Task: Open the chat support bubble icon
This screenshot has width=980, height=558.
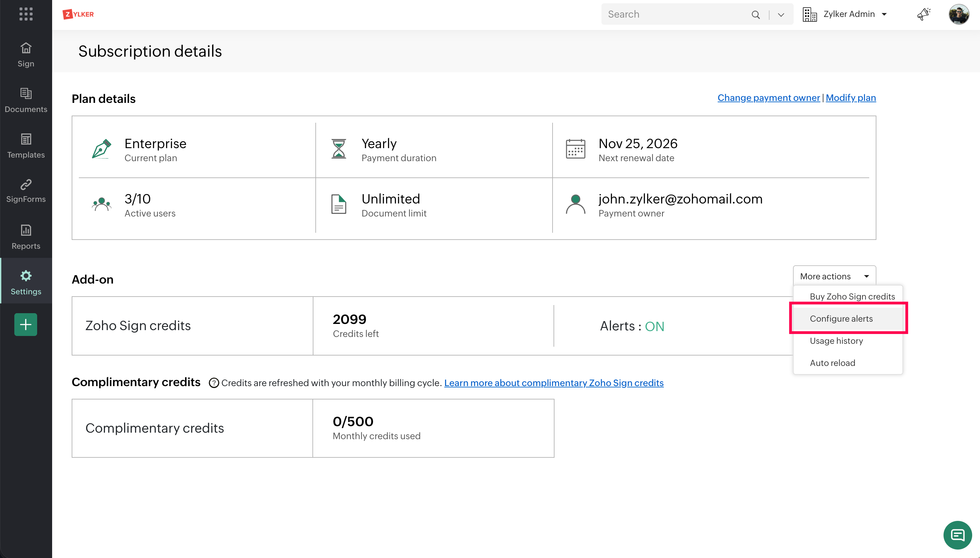Action: tap(958, 535)
